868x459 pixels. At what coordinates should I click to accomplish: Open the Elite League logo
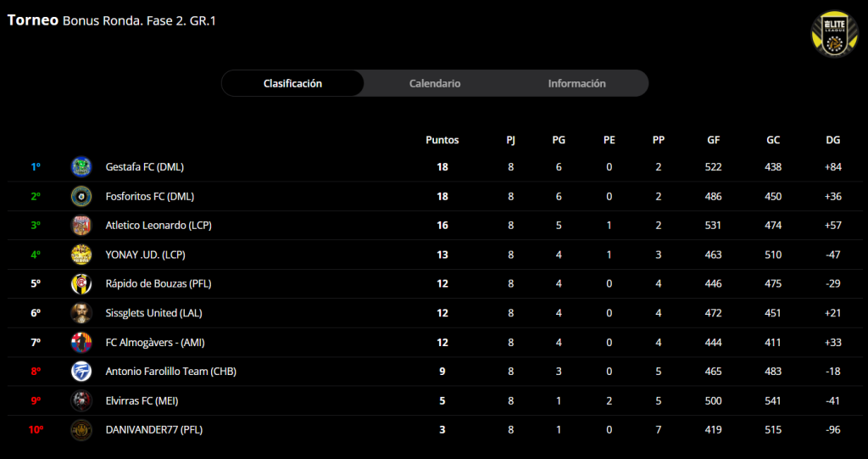coord(834,34)
